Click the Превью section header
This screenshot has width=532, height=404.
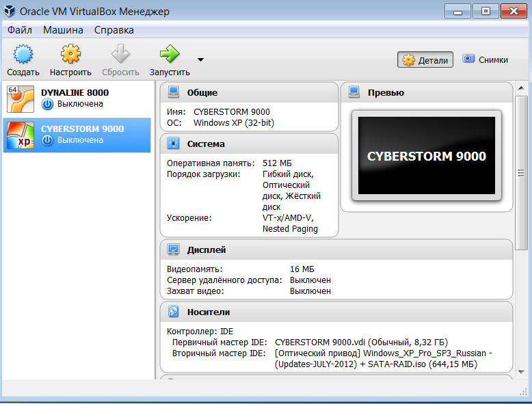pyautogui.click(x=386, y=92)
